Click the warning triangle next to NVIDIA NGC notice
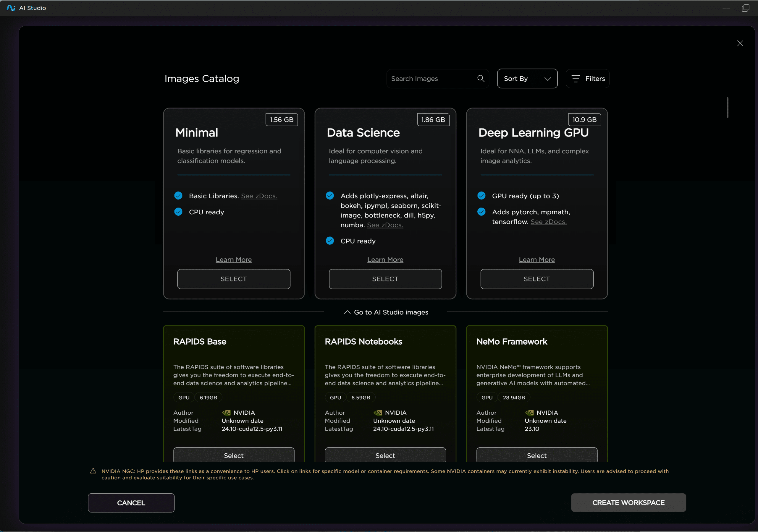 pyautogui.click(x=93, y=471)
